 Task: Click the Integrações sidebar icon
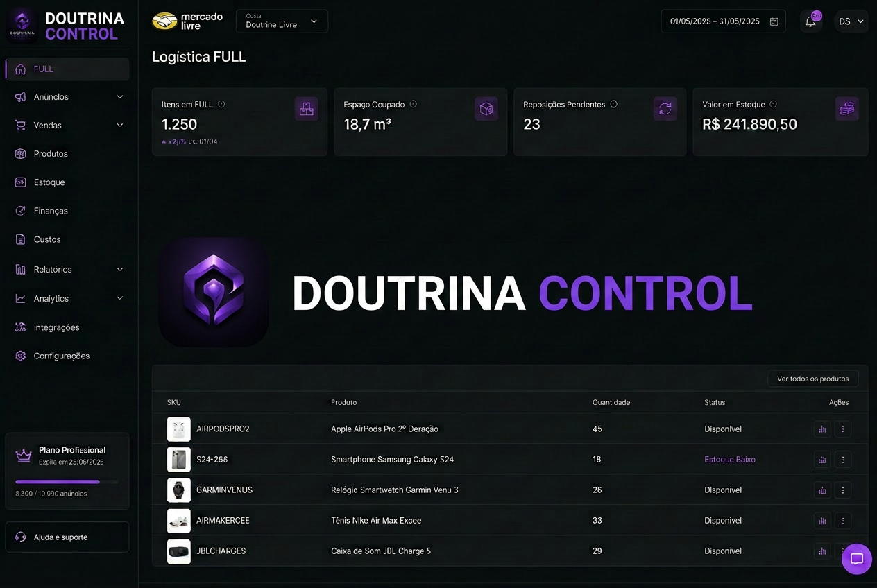point(20,327)
